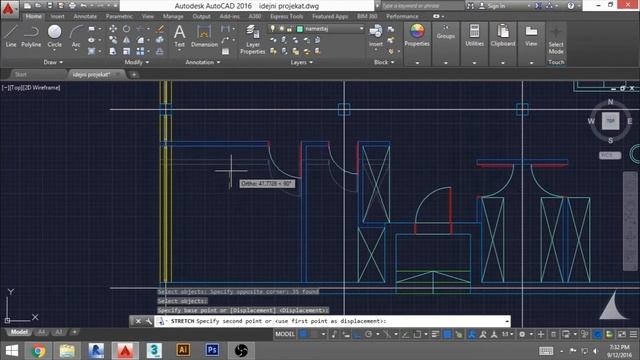The width and height of the screenshot is (640, 360).
Task: Toggle grid display in status bar
Action: pos(303,334)
